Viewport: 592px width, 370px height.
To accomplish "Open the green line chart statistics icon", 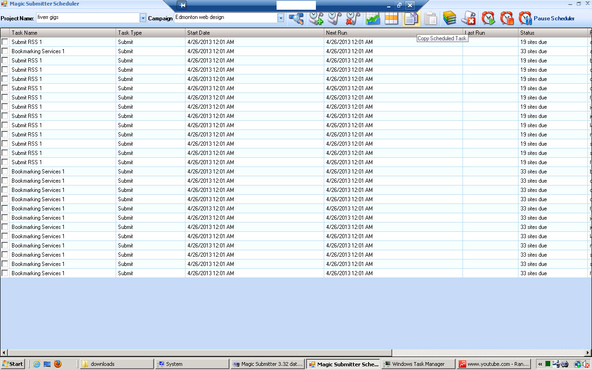I will click(373, 18).
